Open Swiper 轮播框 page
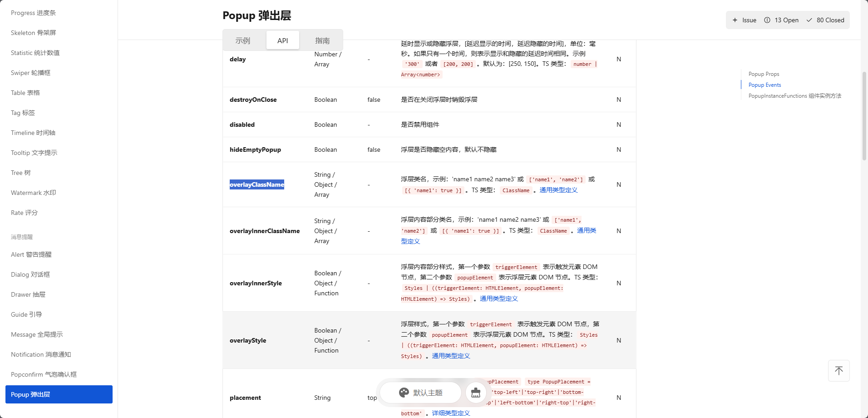This screenshot has width=868, height=418. pos(59,73)
